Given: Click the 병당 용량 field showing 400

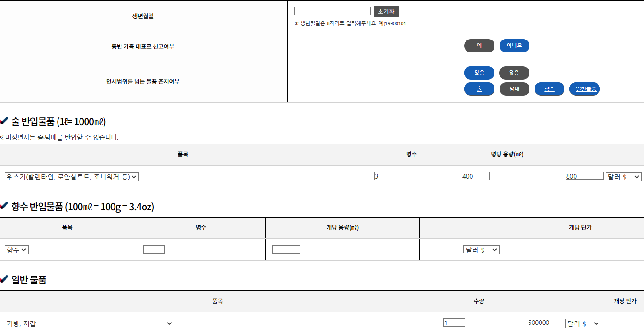Looking at the screenshot, I should (476, 176).
